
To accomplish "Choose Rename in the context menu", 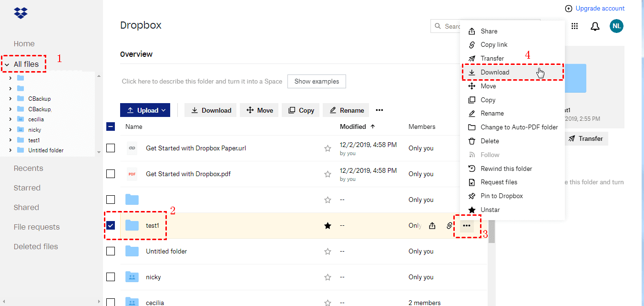I will [x=512, y=113].
